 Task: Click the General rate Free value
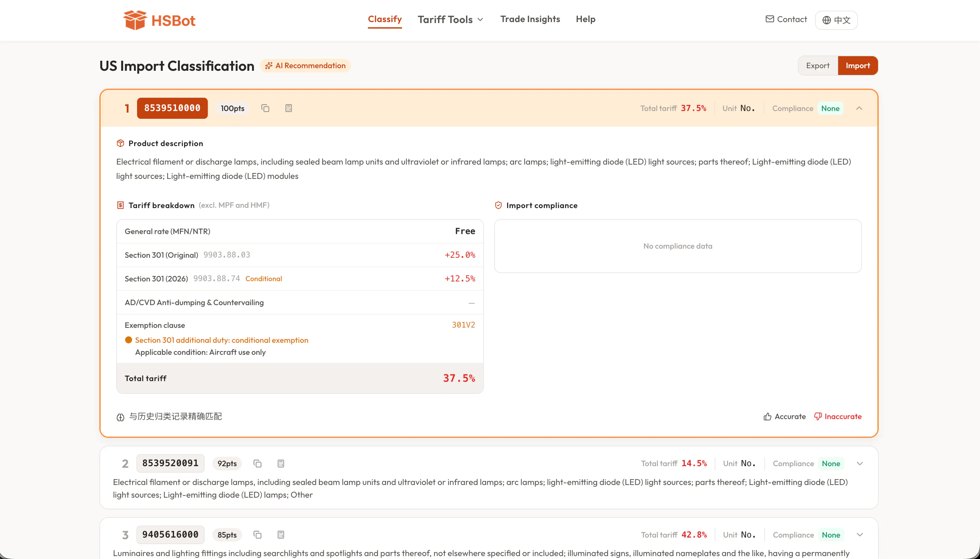tap(465, 231)
